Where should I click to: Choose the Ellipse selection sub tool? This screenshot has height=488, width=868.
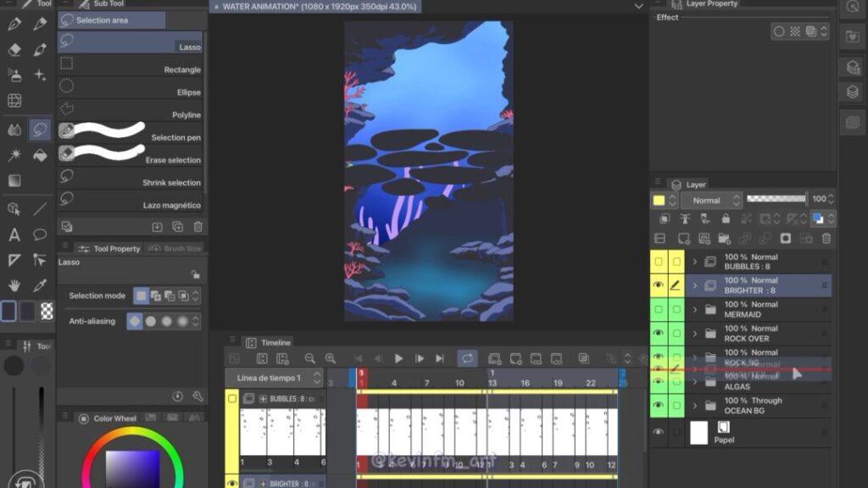click(131, 87)
